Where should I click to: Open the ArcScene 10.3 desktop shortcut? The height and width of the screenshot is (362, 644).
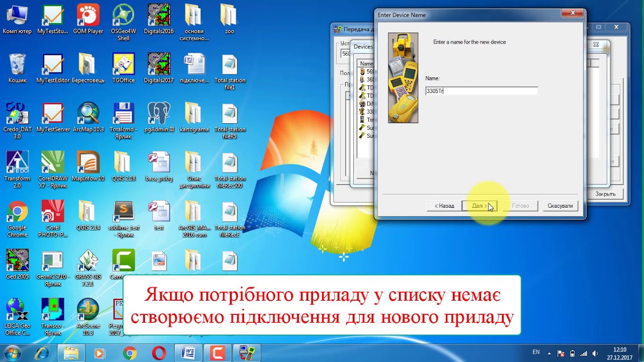click(x=88, y=317)
